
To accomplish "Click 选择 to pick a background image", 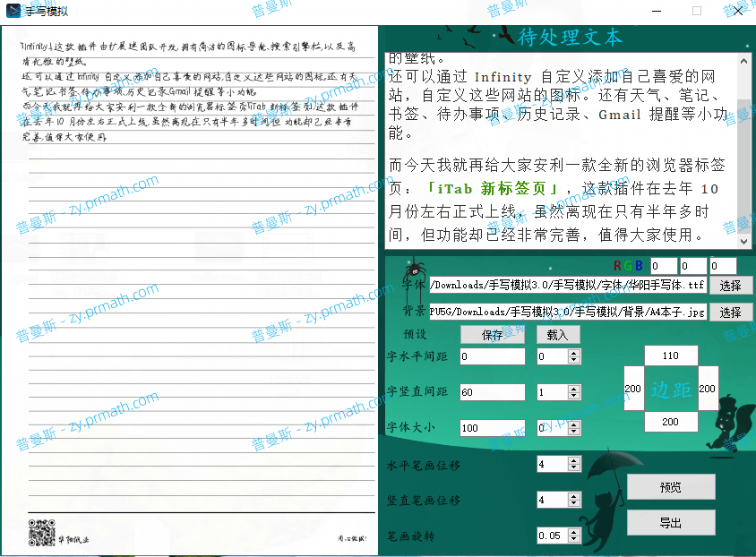I will coord(731,312).
